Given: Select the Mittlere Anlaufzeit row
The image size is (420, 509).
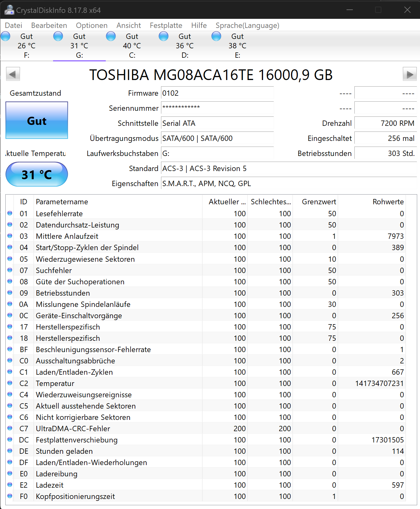Looking at the screenshot, I should [206, 236].
